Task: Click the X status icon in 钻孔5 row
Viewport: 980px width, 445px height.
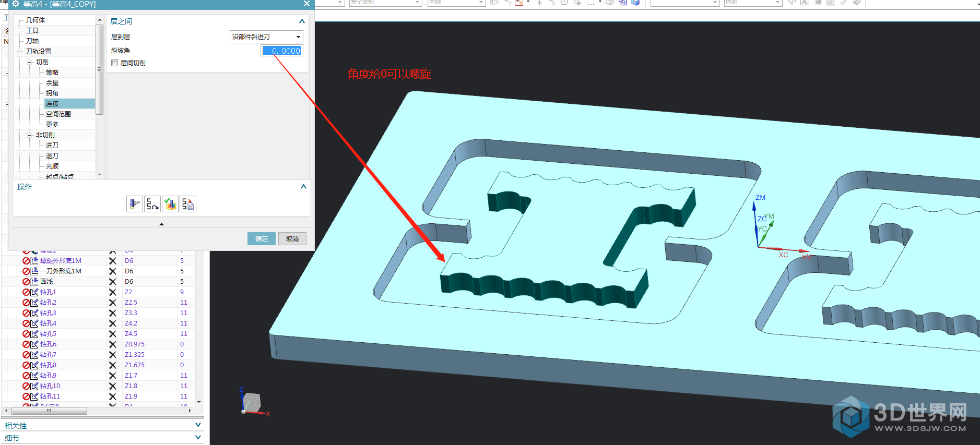Action: pos(112,334)
